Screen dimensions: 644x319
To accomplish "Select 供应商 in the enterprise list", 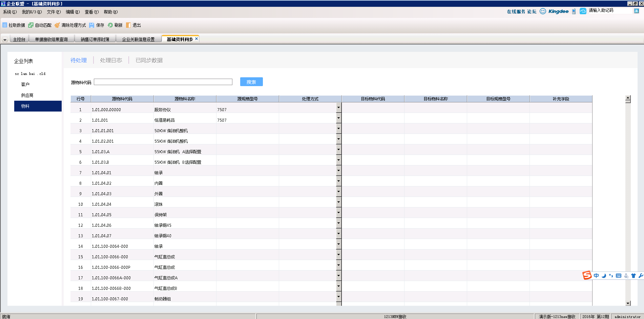I will coord(27,95).
